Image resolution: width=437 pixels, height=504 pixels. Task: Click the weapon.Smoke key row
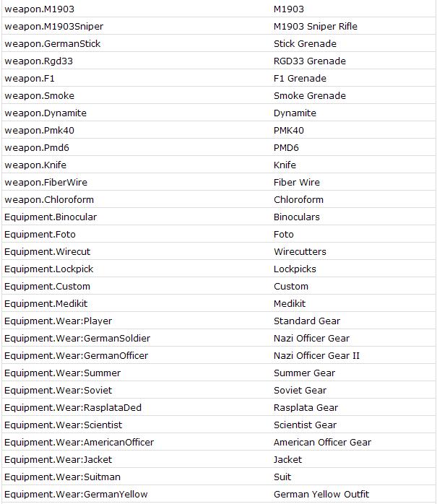[x=39, y=96]
